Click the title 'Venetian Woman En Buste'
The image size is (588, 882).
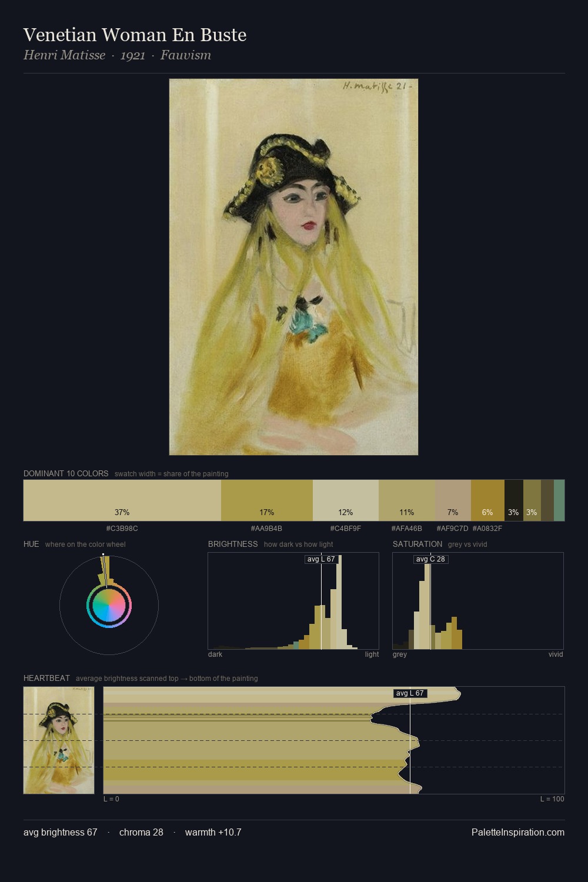pos(135,35)
